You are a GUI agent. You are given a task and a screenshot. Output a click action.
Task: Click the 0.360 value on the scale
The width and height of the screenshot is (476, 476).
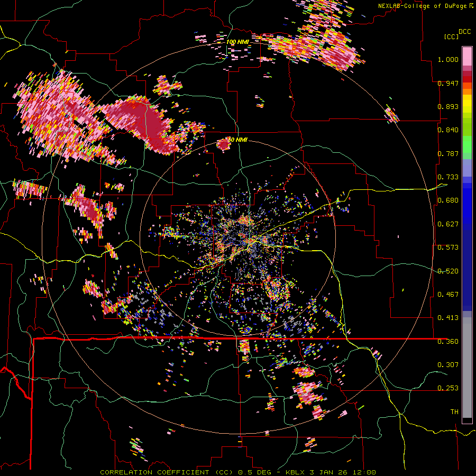[x=448, y=342]
